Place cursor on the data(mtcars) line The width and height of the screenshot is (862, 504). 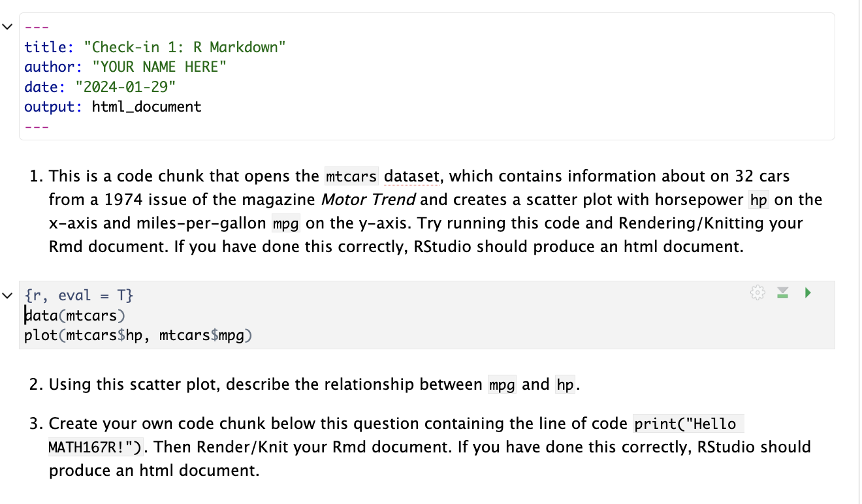pos(74,316)
